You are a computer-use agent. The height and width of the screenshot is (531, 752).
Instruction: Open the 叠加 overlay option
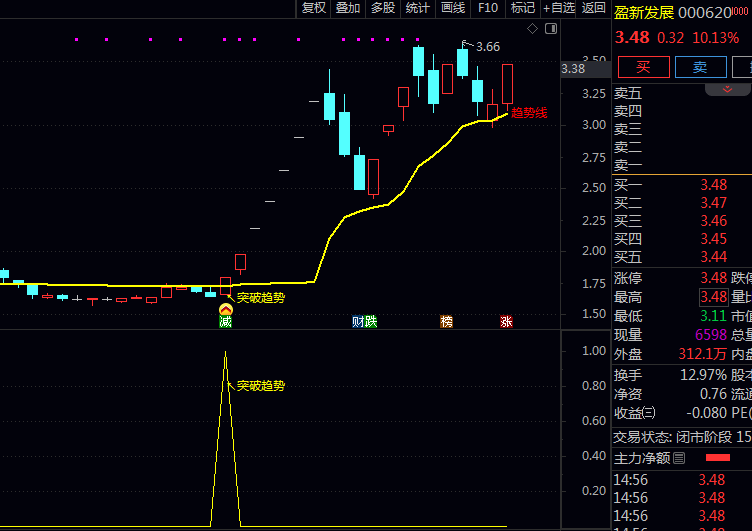click(x=348, y=8)
